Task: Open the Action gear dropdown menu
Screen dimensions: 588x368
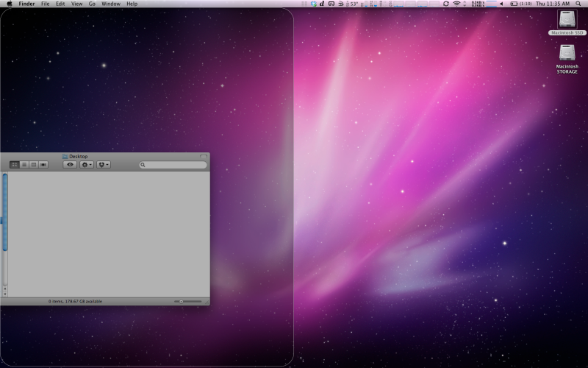Action: pyautogui.click(x=86, y=165)
